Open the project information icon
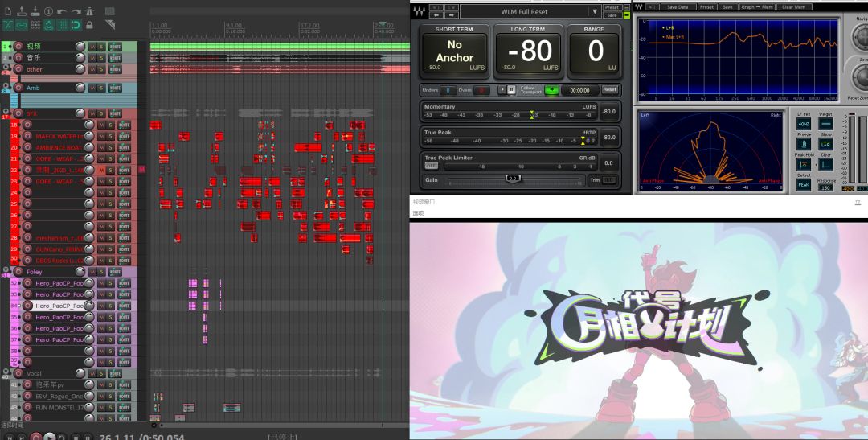The image size is (868, 440). [49, 11]
